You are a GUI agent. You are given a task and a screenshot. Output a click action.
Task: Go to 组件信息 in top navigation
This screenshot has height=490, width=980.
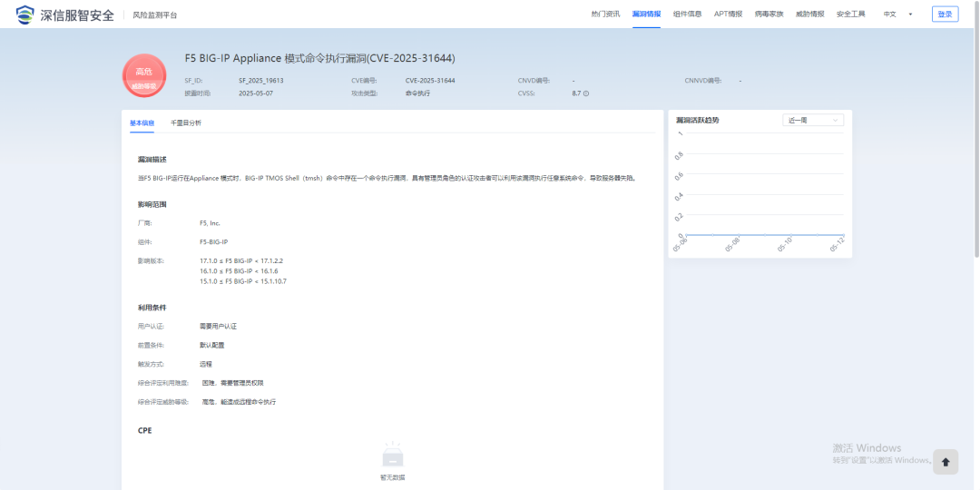(x=688, y=15)
